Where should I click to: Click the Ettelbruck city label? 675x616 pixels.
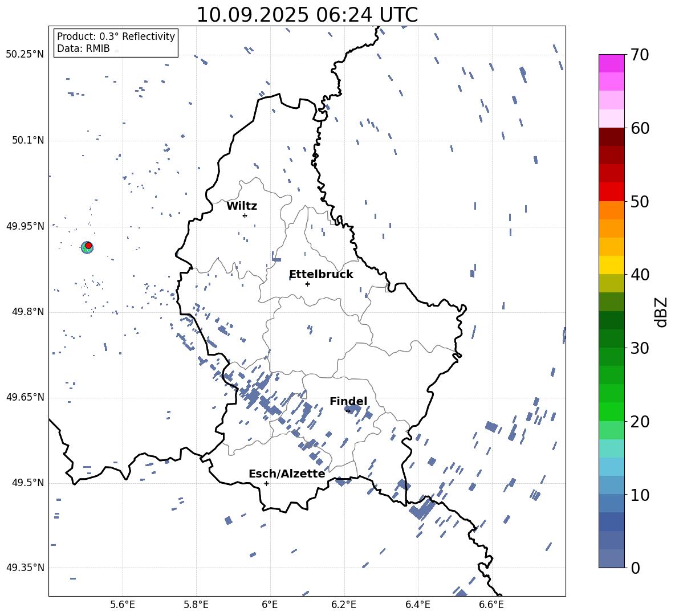[x=321, y=275]
